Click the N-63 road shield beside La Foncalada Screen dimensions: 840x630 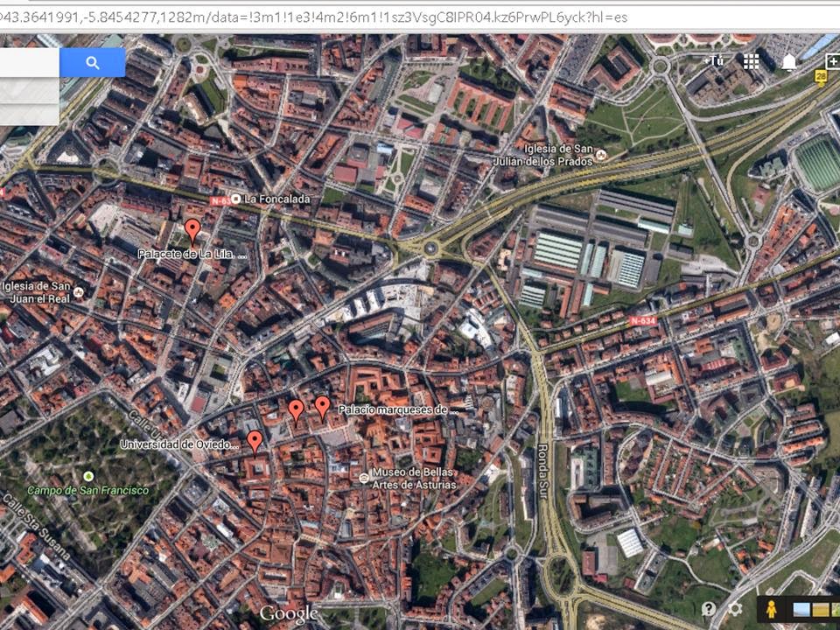[x=220, y=201]
